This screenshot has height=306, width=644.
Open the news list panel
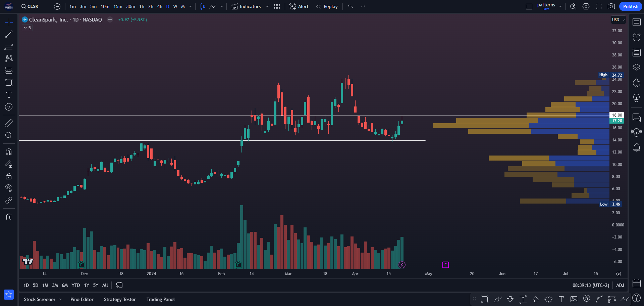click(637, 52)
